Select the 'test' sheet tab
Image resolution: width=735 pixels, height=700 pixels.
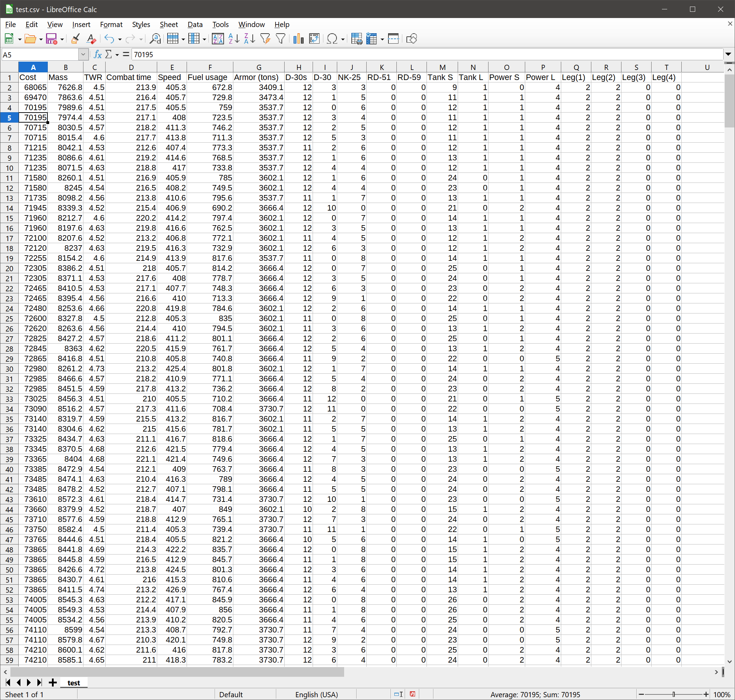tap(73, 683)
